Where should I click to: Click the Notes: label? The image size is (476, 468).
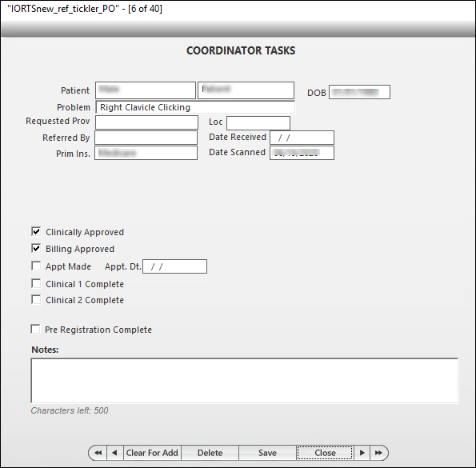click(45, 350)
